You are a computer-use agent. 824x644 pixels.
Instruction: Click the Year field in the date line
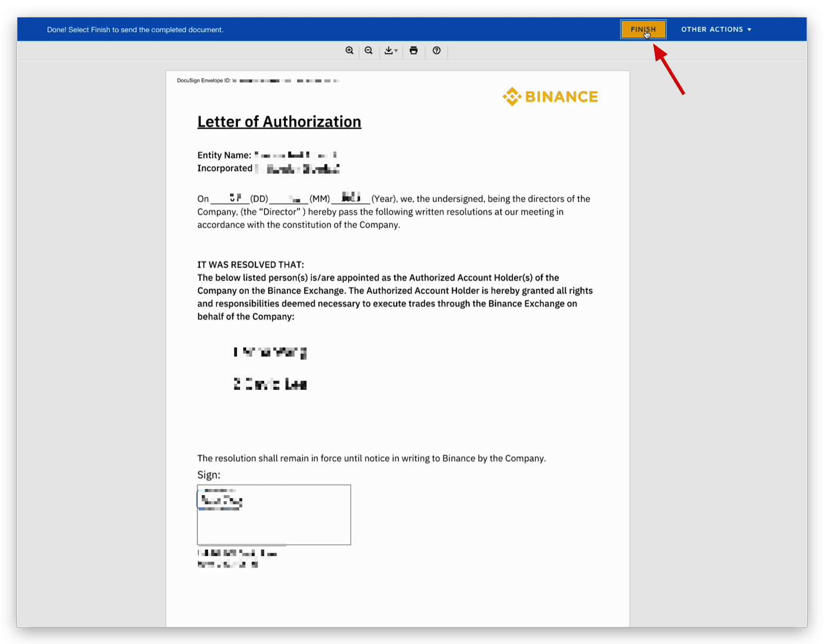(351, 198)
